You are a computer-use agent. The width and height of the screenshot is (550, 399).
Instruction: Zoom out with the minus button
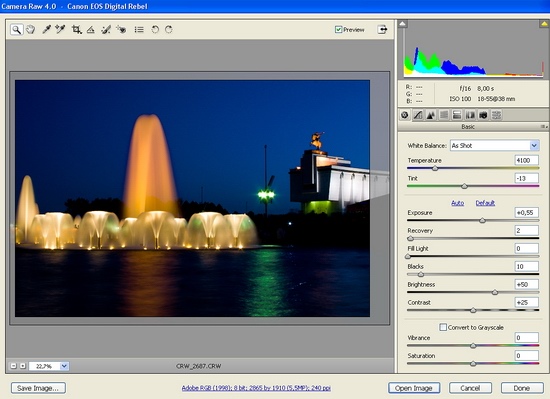(13, 366)
